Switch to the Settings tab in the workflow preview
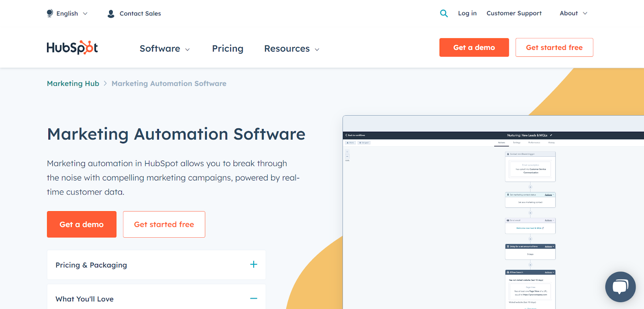Screen dimensions: 644x309 517,143
